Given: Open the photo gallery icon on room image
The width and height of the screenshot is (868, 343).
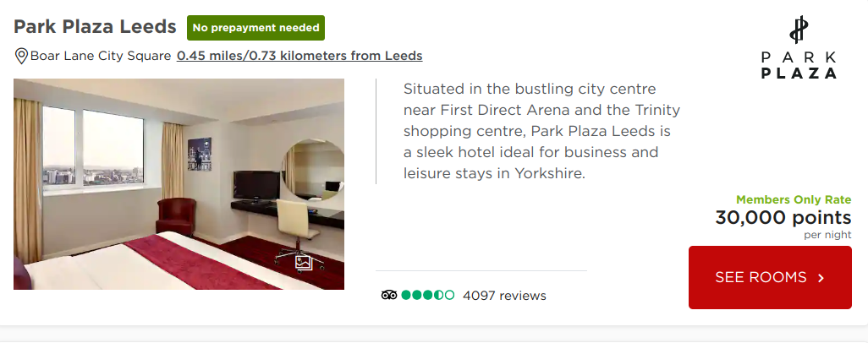Looking at the screenshot, I should [x=304, y=262].
